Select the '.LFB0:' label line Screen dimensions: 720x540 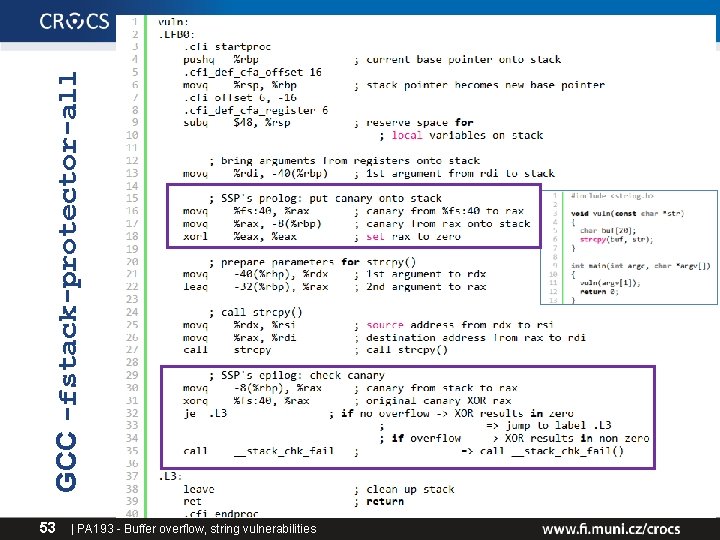pos(176,34)
